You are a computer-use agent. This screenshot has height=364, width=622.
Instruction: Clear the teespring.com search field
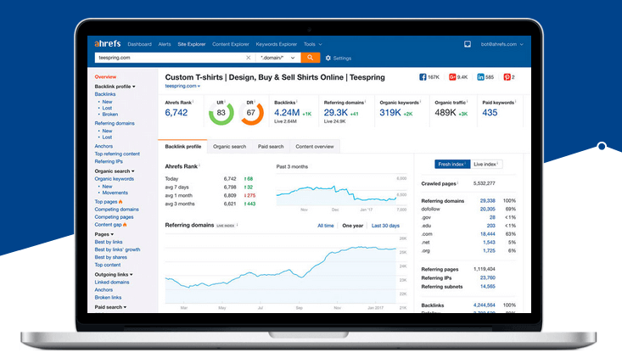249,58
